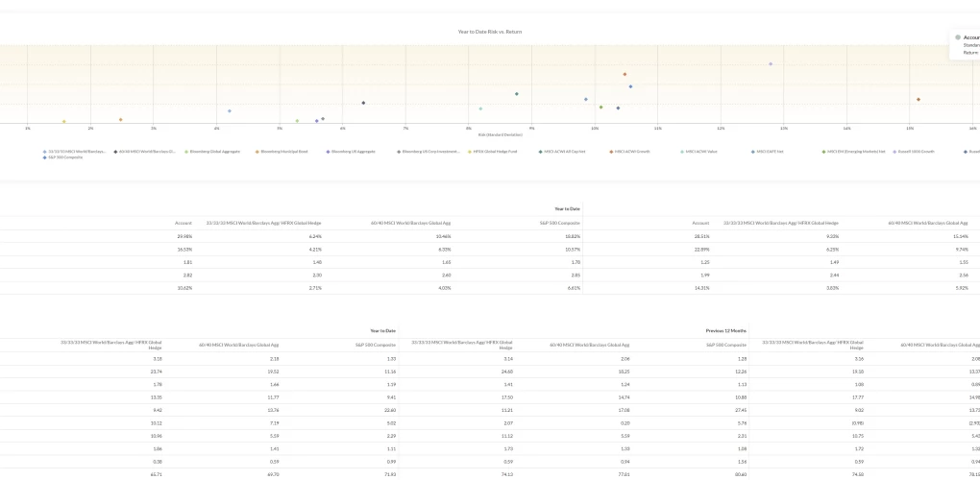This screenshot has height=480, width=980.
Task: Click the cell with value 14.31%
Action: [x=702, y=288]
